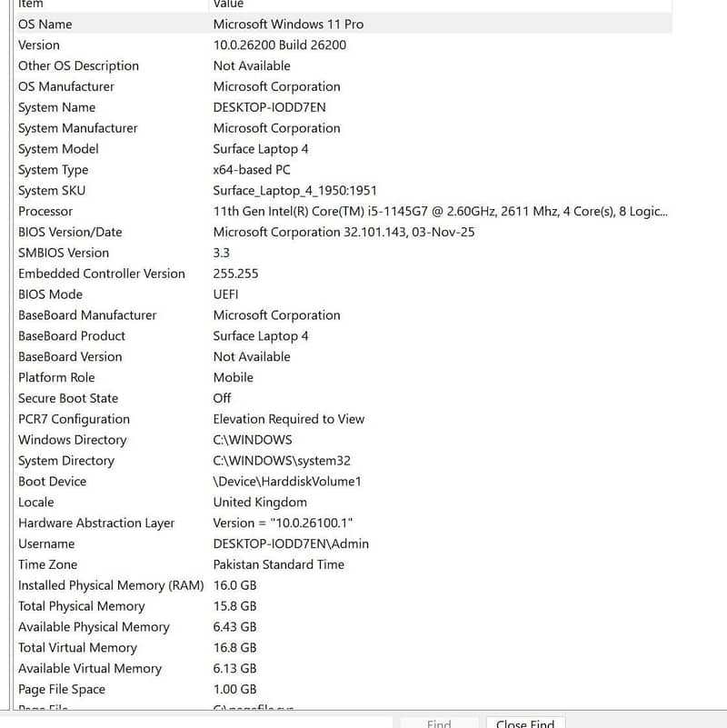Select the System SKU label
This screenshot has height=728, width=727.
pyautogui.click(x=52, y=191)
